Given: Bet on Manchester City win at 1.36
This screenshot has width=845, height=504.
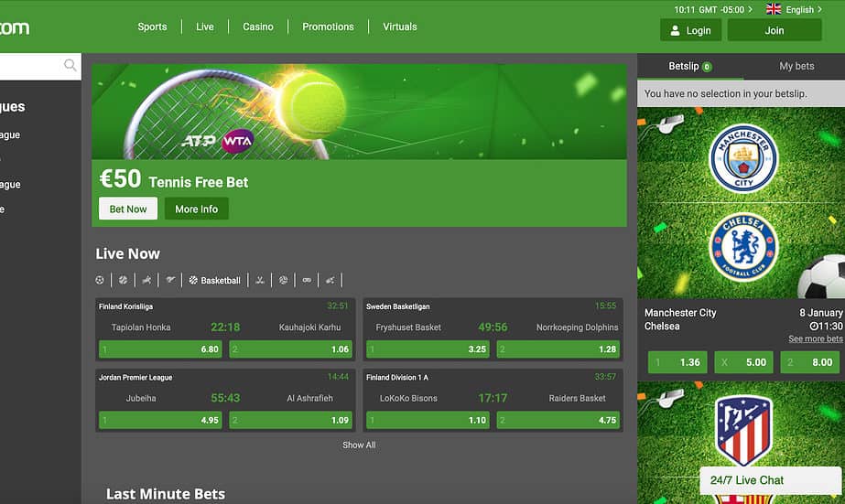Looking at the screenshot, I should click(x=677, y=362).
